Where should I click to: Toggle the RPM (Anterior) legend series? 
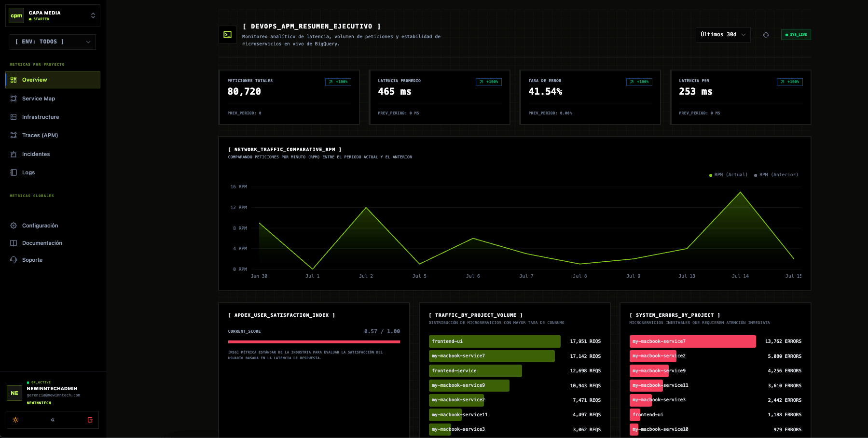[776, 175]
